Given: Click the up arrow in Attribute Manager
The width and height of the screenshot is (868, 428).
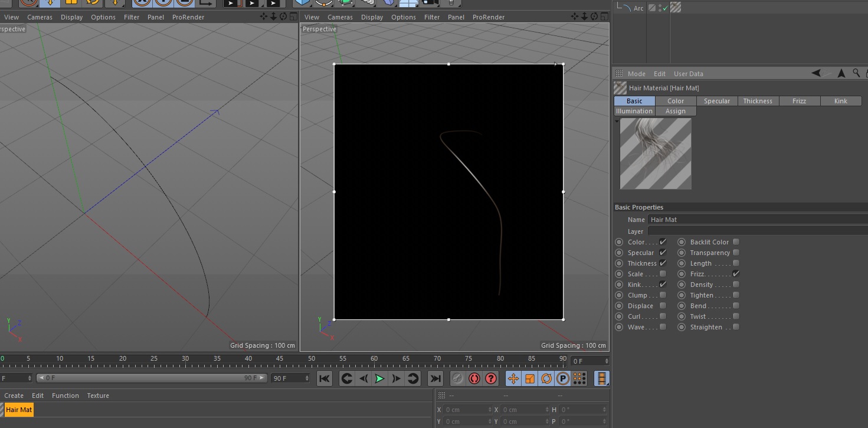Looking at the screenshot, I should click(x=841, y=73).
